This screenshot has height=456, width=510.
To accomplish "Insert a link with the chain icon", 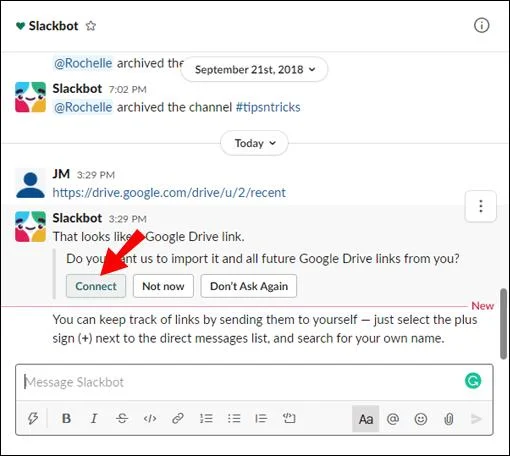I will (178, 418).
